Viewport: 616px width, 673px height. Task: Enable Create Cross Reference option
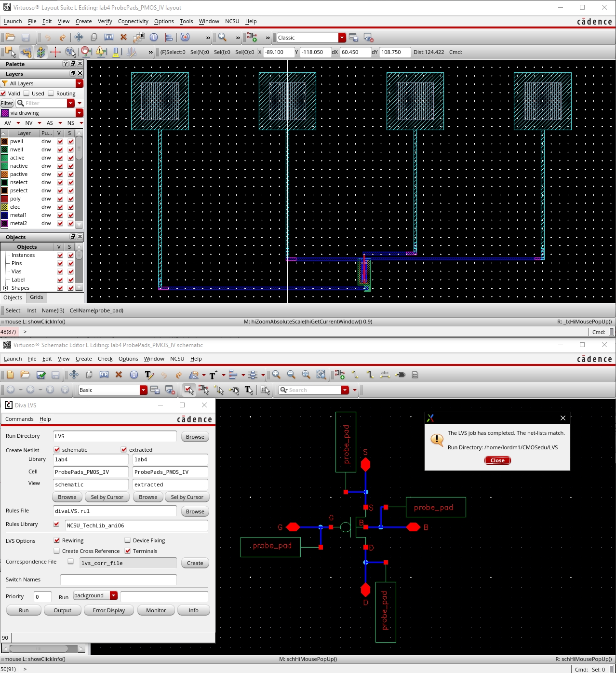click(57, 551)
